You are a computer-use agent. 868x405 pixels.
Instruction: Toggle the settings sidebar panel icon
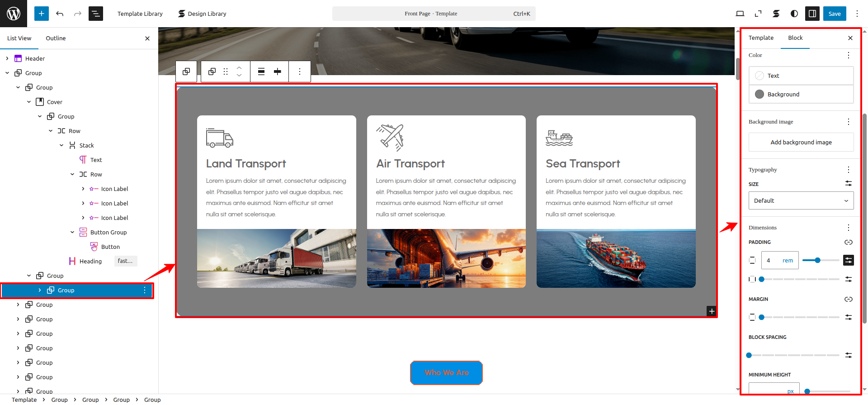click(812, 14)
